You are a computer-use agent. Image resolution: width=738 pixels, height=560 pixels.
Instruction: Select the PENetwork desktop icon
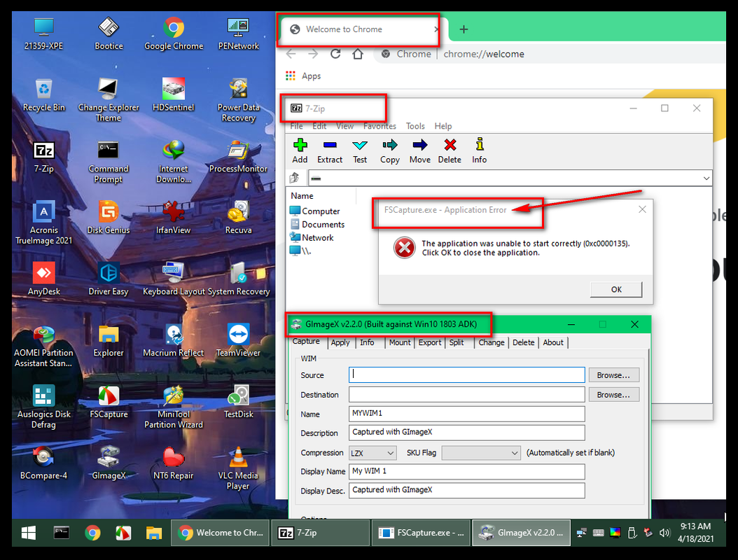pyautogui.click(x=238, y=34)
